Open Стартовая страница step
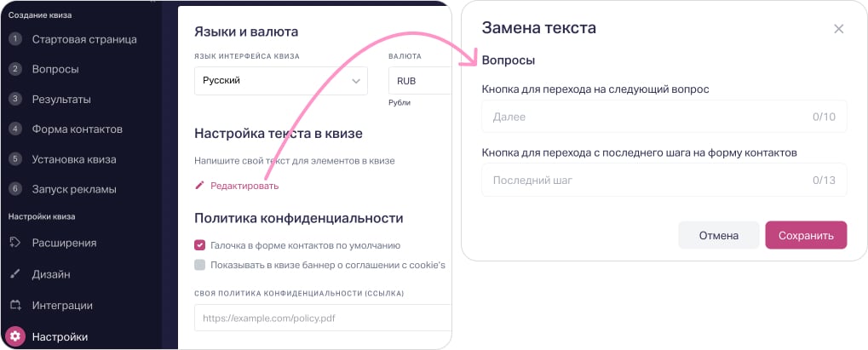 pos(84,39)
